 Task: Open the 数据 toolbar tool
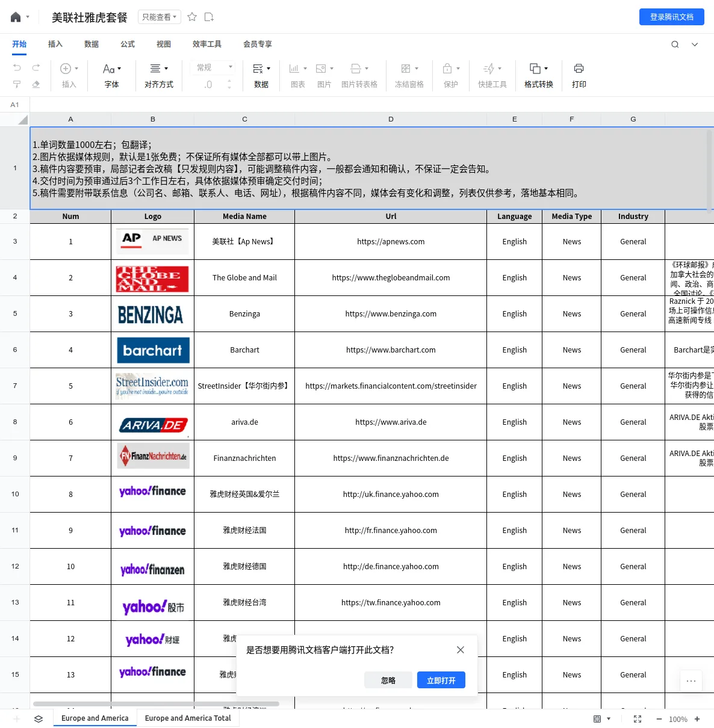tap(261, 75)
